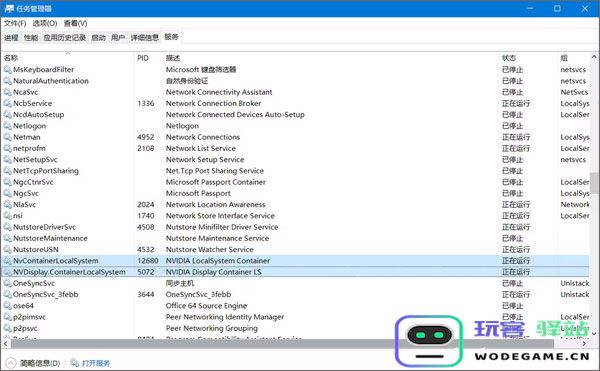
Task: Collapse details with 简略信息(D) arrow button
Action: coord(11,363)
